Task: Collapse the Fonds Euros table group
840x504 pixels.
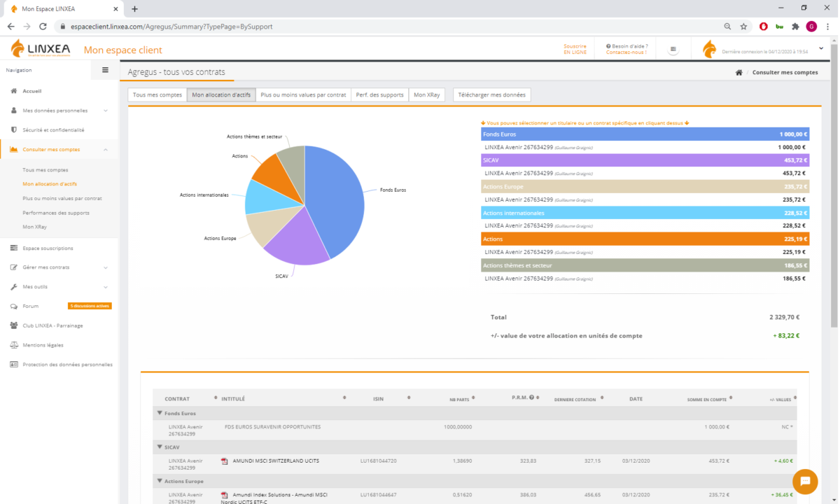Action: click(x=160, y=413)
